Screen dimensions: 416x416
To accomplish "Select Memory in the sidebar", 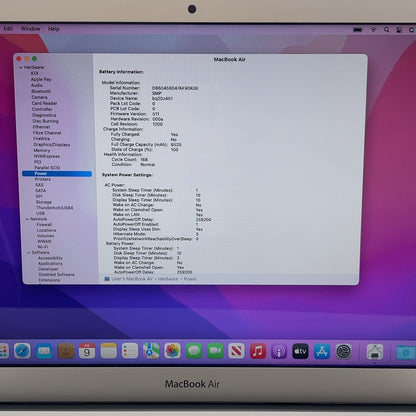I will pos(42,150).
